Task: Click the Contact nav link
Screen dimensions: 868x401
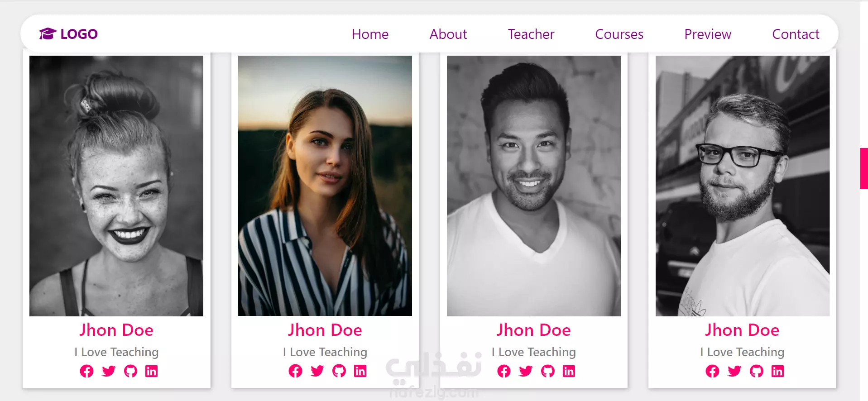Action: click(x=796, y=34)
